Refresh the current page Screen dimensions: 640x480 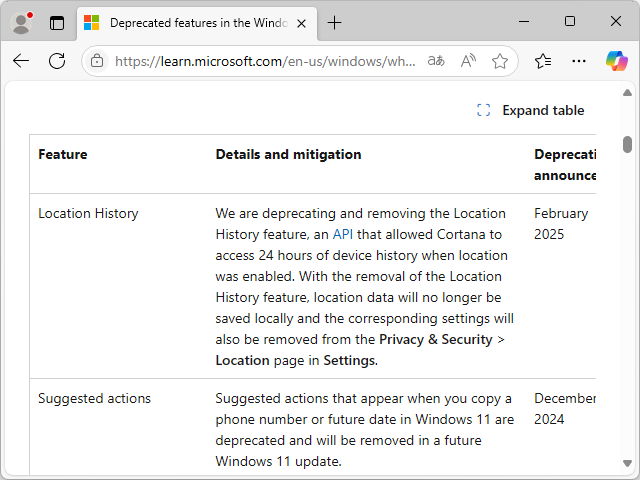pos(57,61)
